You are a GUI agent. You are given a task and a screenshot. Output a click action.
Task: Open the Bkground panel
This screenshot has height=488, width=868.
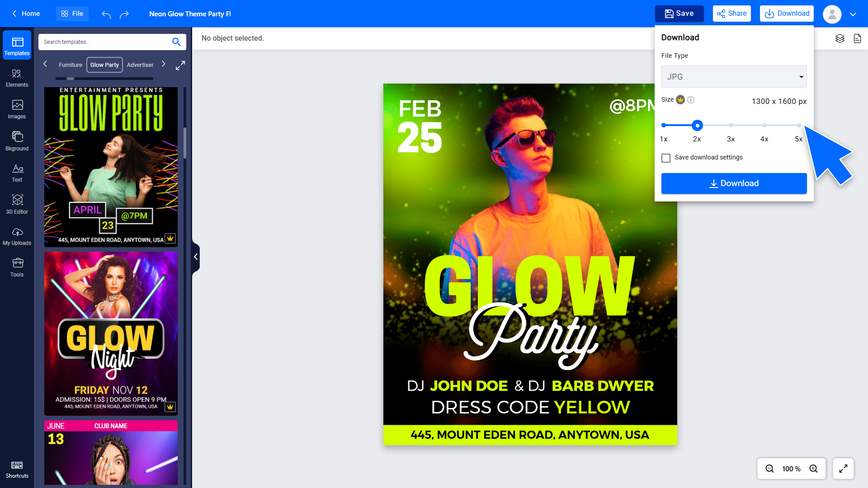[17, 141]
